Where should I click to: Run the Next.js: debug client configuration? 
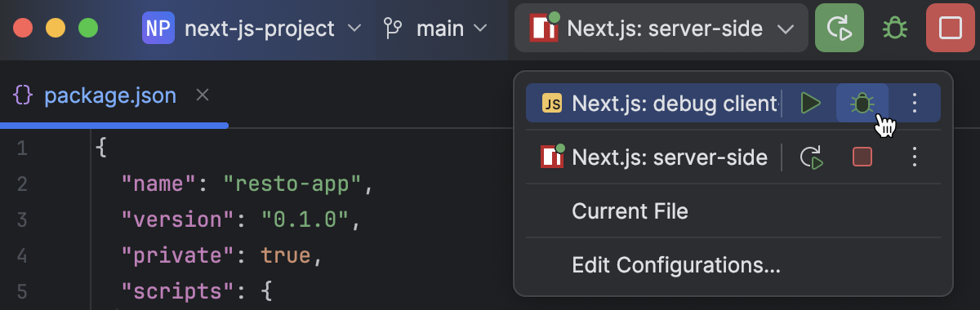coord(810,104)
